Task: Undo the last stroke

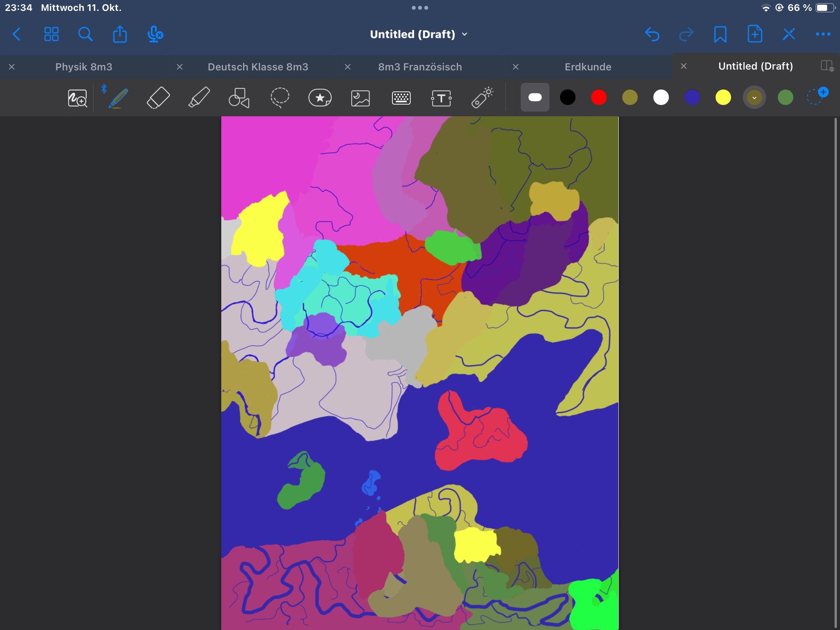Action: pyautogui.click(x=652, y=34)
